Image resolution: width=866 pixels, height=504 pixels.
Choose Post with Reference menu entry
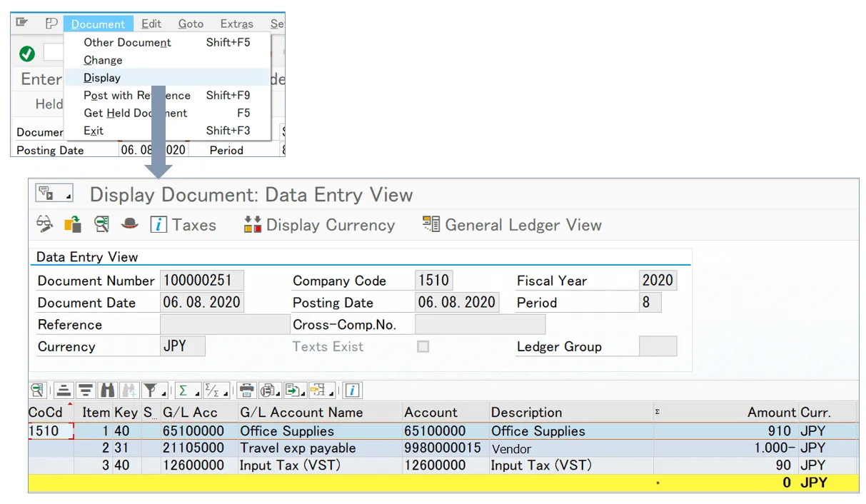point(136,96)
